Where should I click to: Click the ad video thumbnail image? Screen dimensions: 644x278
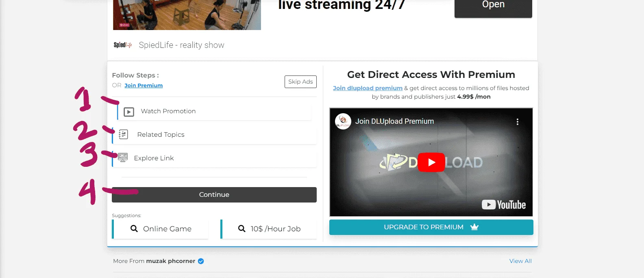tap(187, 15)
